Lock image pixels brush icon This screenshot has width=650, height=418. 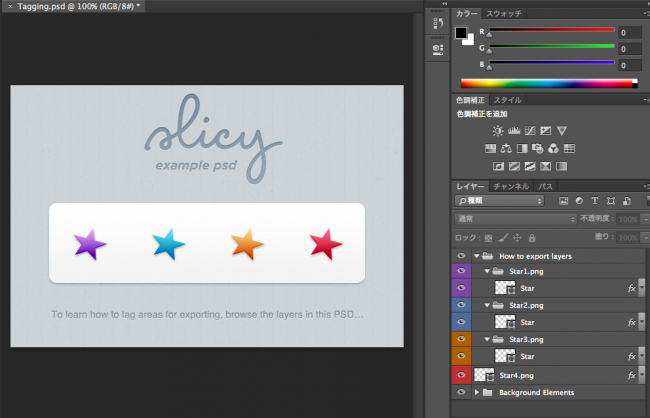coord(503,238)
